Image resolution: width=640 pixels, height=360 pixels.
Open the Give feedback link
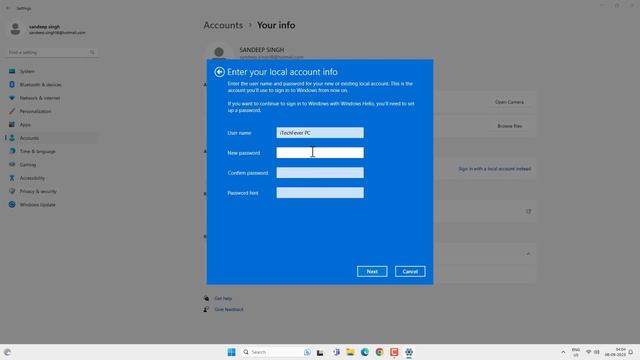(229, 309)
